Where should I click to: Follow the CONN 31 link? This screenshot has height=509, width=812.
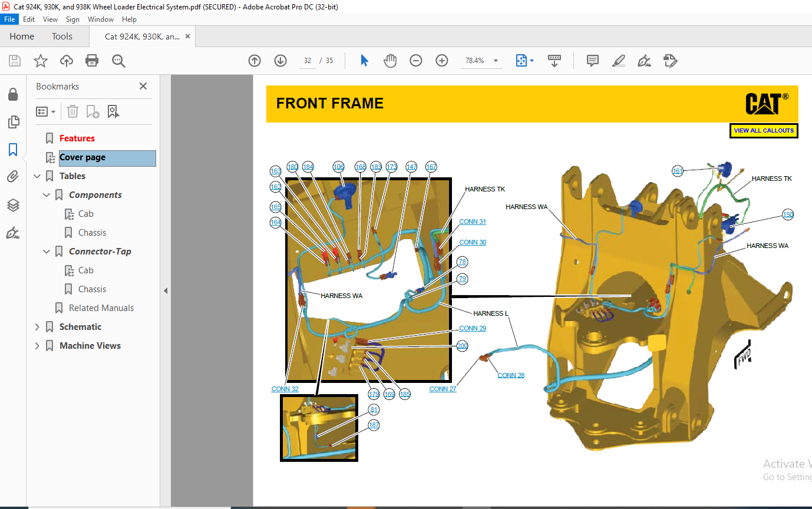473,222
